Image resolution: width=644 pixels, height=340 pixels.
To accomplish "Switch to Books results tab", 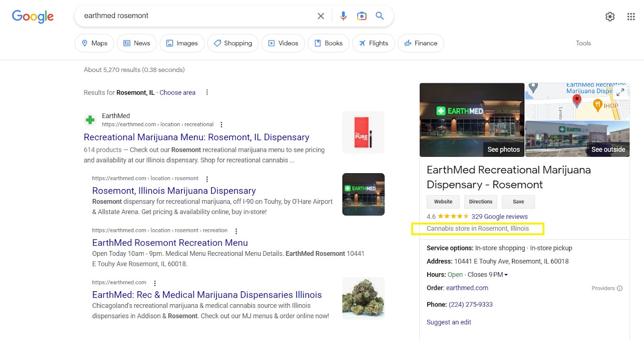I will [328, 43].
